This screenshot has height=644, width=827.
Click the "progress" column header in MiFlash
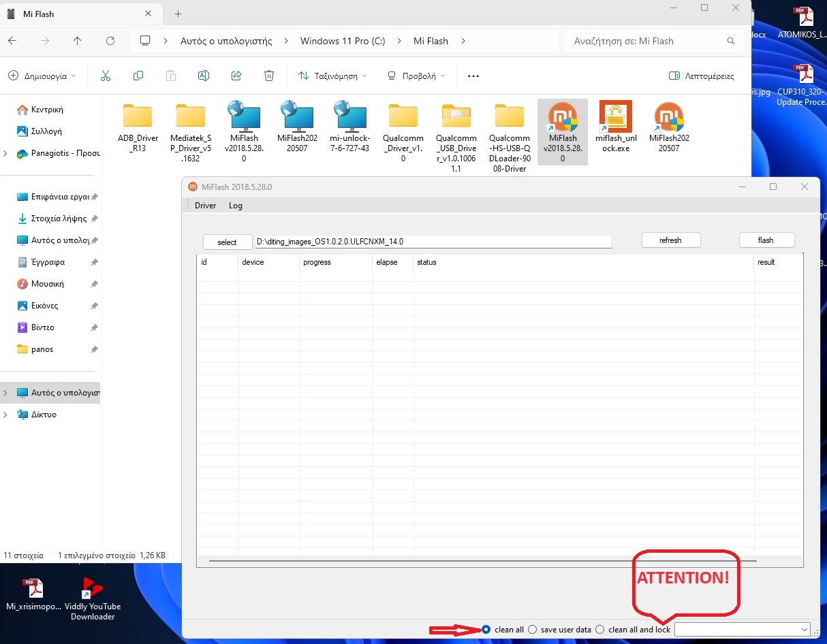337,262
